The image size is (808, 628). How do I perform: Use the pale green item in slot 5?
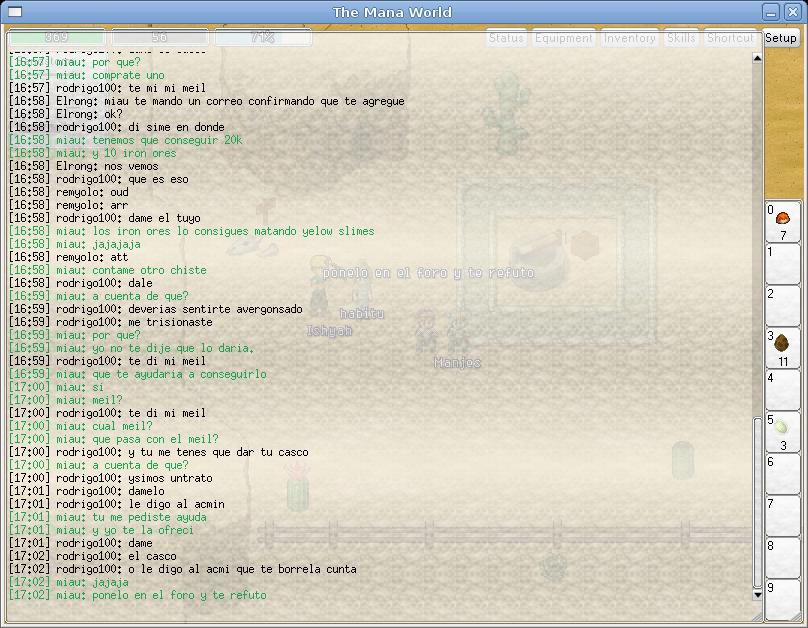[783, 432]
